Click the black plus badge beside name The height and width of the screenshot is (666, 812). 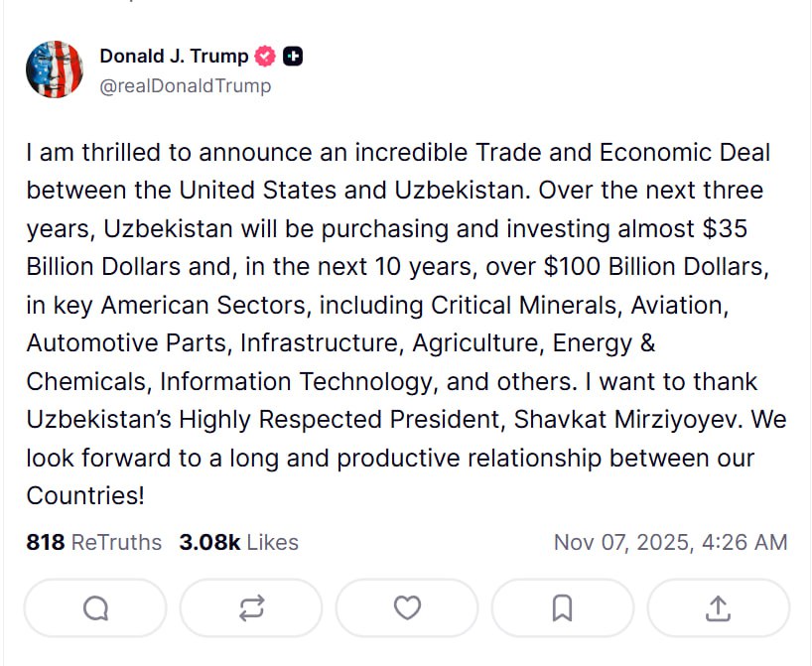[293, 57]
